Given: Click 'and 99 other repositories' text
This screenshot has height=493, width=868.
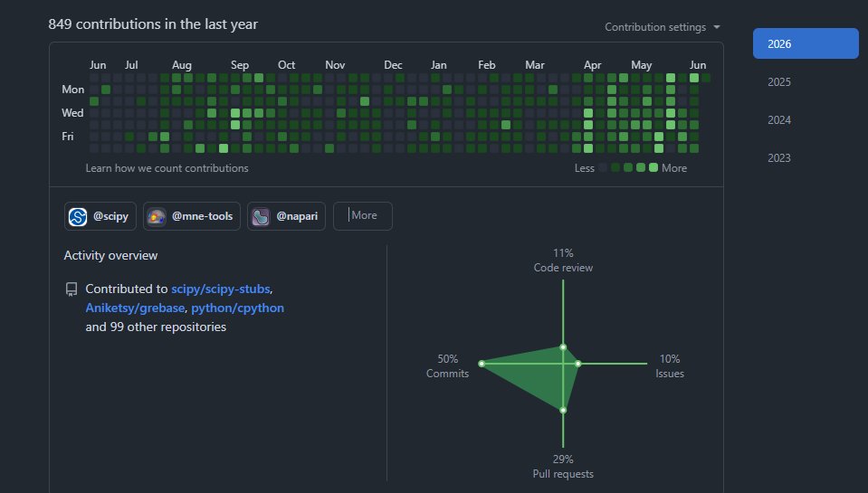Looking at the screenshot, I should coord(156,327).
